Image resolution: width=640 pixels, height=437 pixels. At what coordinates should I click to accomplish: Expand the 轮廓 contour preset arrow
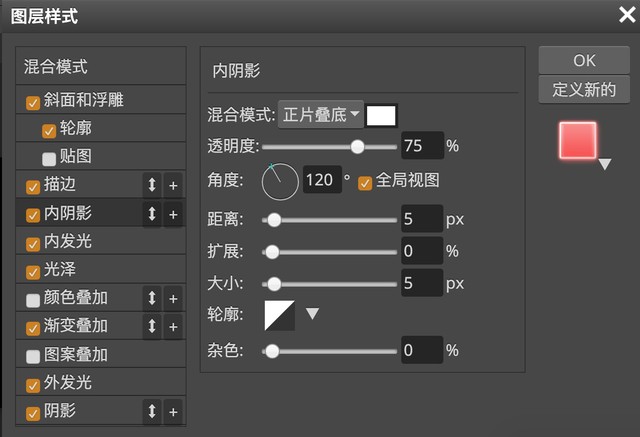click(312, 314)
